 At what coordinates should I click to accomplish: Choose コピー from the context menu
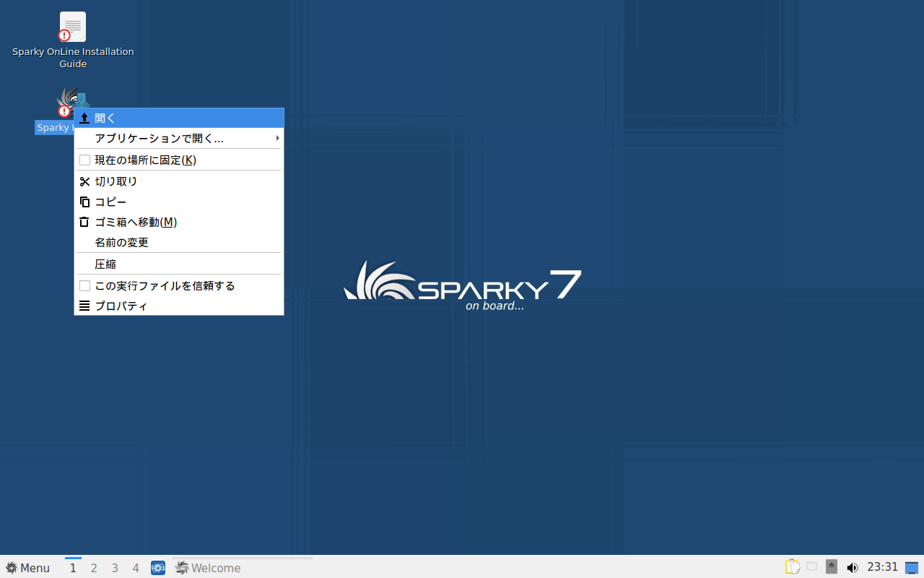179,202
